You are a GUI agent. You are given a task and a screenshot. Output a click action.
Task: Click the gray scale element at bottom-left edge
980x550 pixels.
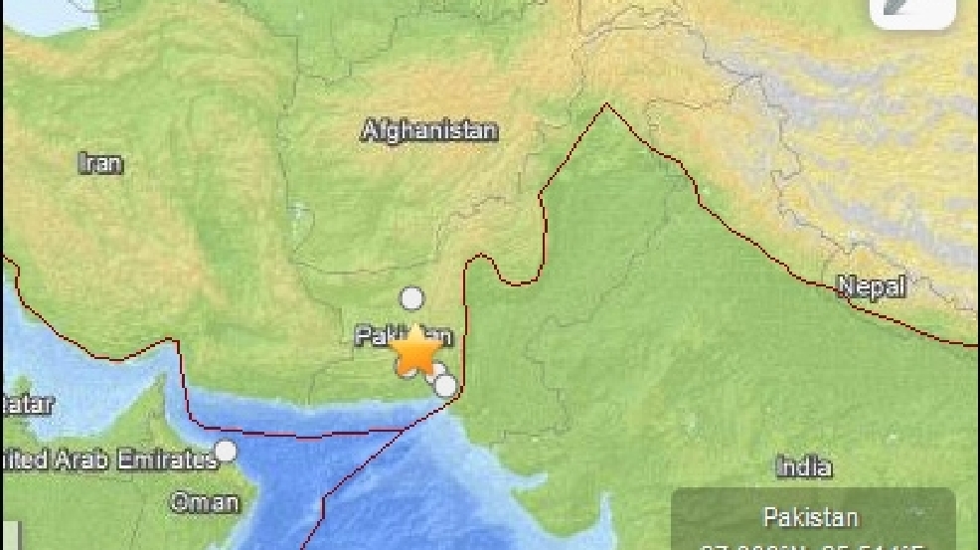pyautogui.click(x=11, y=536)
